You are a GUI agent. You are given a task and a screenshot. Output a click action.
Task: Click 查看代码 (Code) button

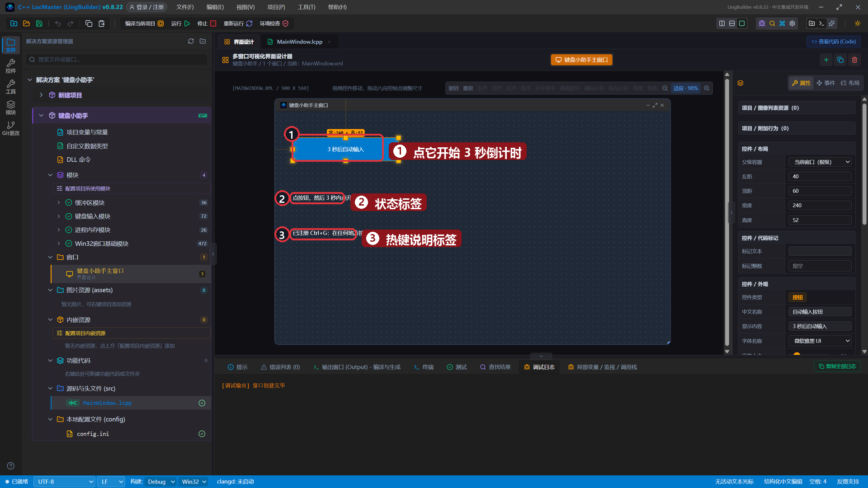click(x=834, y=42)
